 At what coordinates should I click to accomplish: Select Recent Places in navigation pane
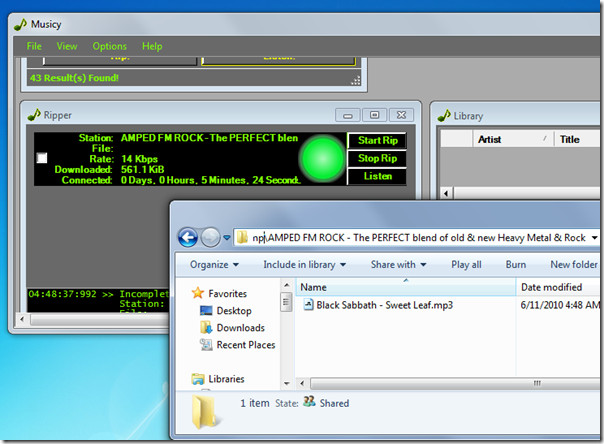(246, 345)
